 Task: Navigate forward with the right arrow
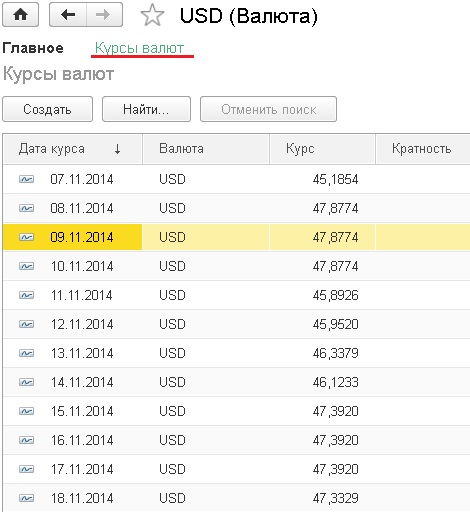pos(104,15)
